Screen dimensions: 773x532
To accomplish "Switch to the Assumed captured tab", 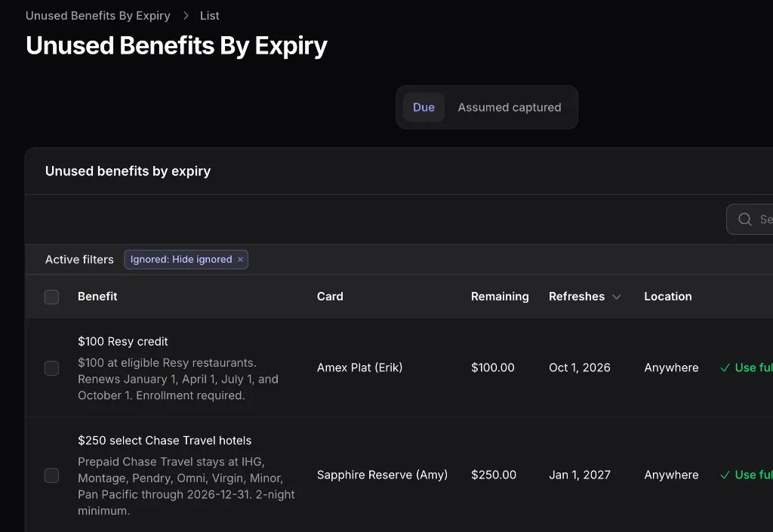I will tap(510, 107).
